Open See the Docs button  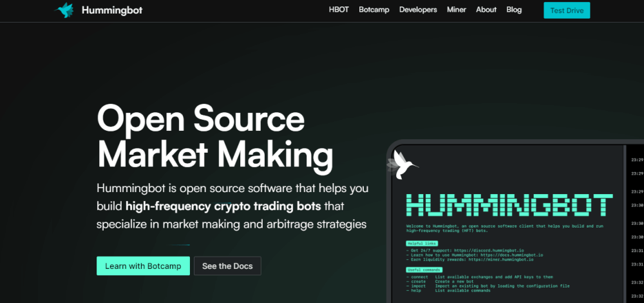tap(227, 266)
